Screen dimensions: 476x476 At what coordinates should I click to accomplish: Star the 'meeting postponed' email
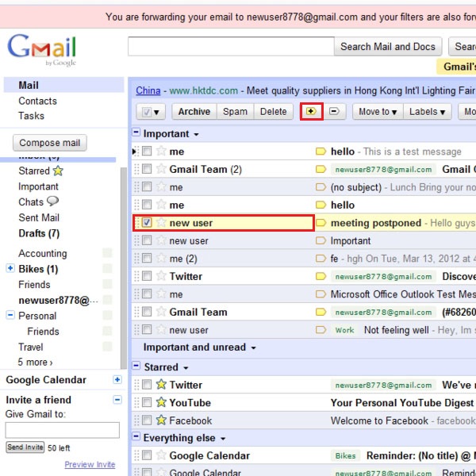(161, 222)
